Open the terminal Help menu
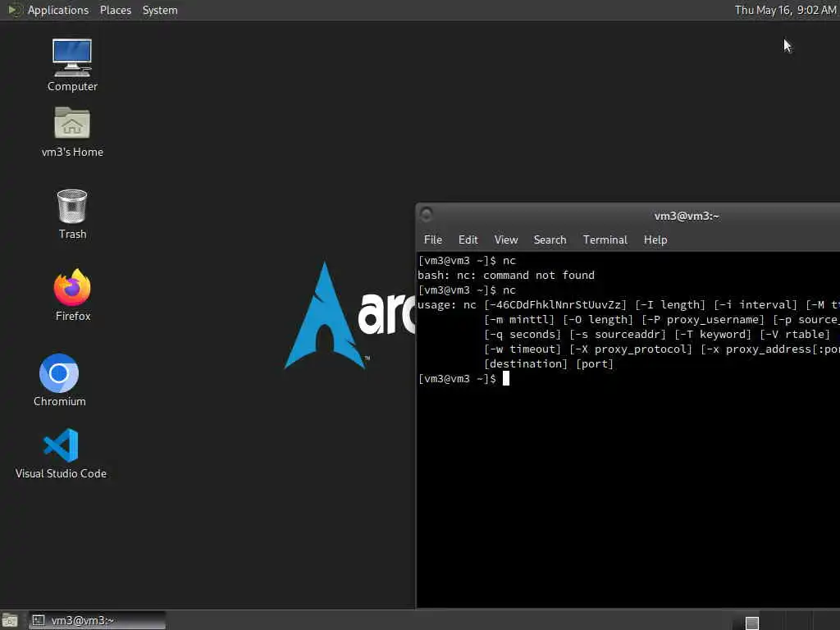Screen dimensions: 840x630 coord(655,240)
